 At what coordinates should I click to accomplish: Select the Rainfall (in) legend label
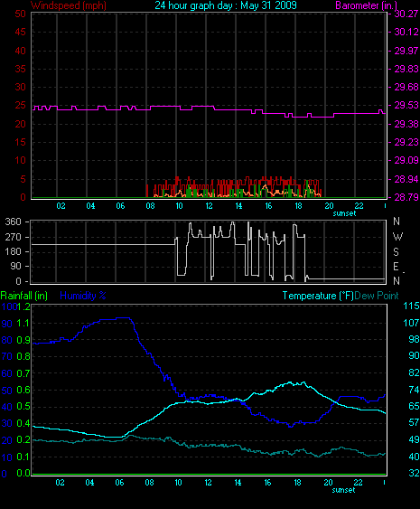24,296
